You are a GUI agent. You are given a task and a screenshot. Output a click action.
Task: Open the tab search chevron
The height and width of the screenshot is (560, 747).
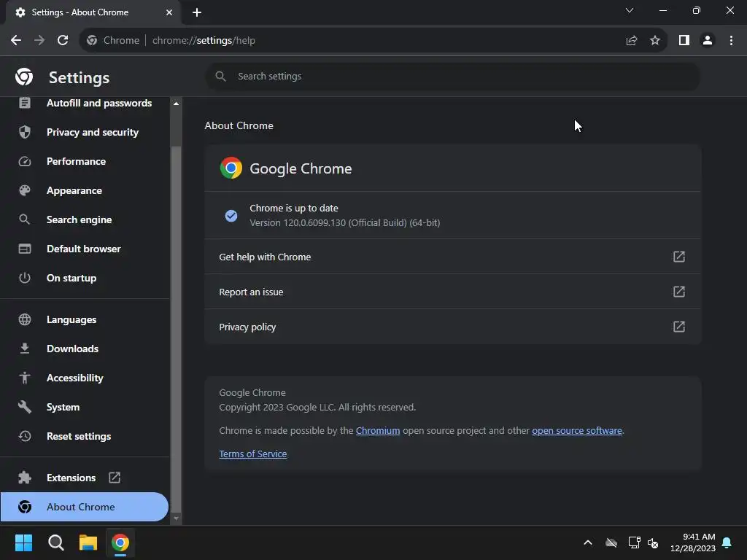630,10
